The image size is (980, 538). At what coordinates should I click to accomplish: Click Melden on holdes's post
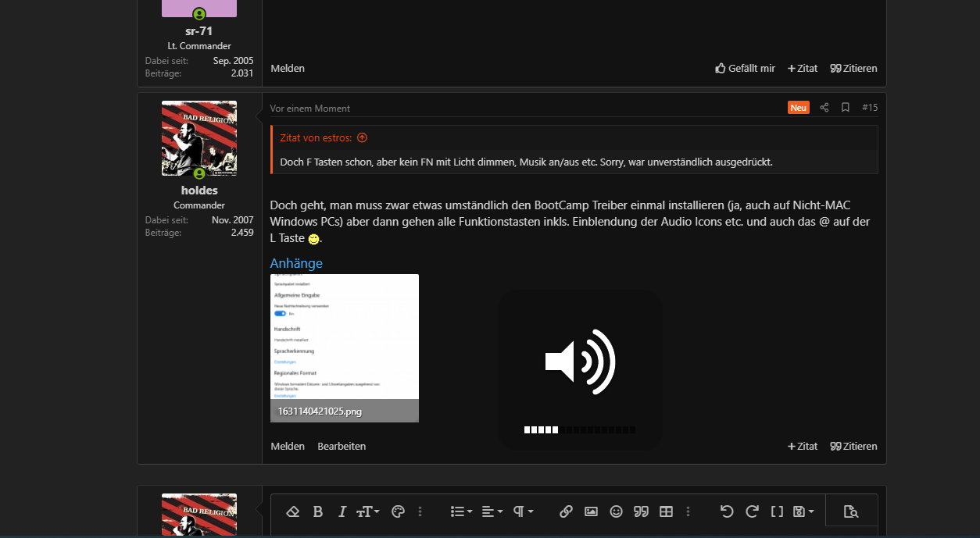coord(288,446)
